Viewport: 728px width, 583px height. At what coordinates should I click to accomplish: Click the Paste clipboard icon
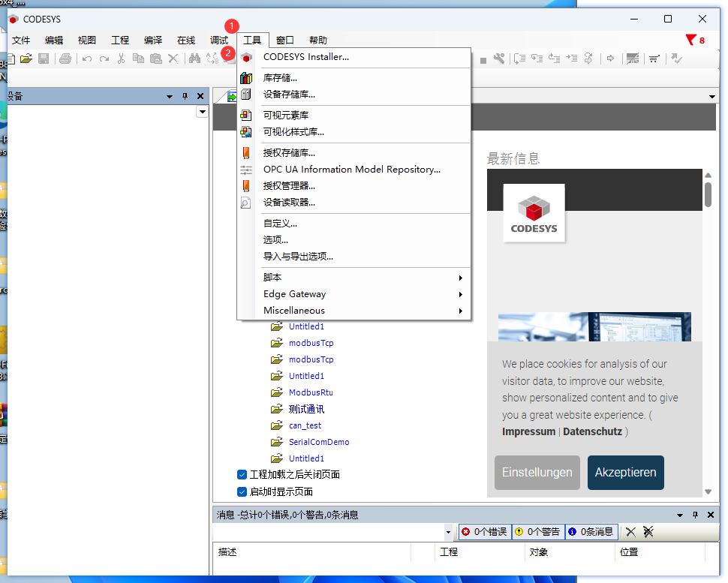click(x=156, y=59)
